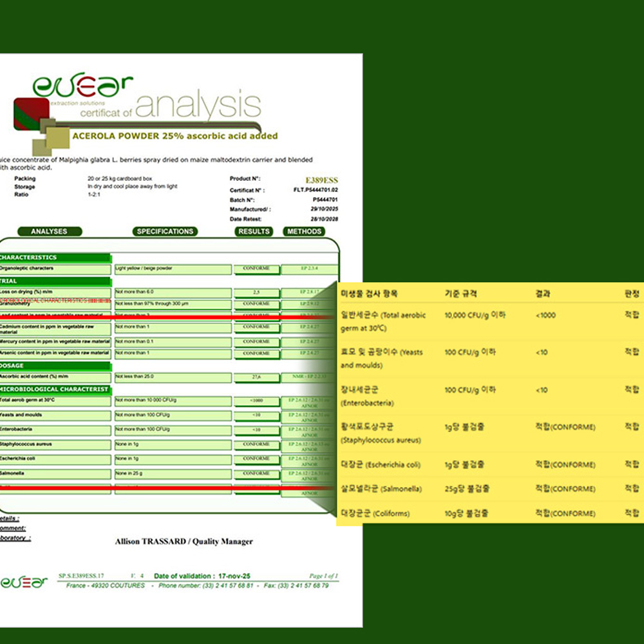This screenshot has width=644, height=644.
Task: Click the '결과' table header
Action: (543, 294)
